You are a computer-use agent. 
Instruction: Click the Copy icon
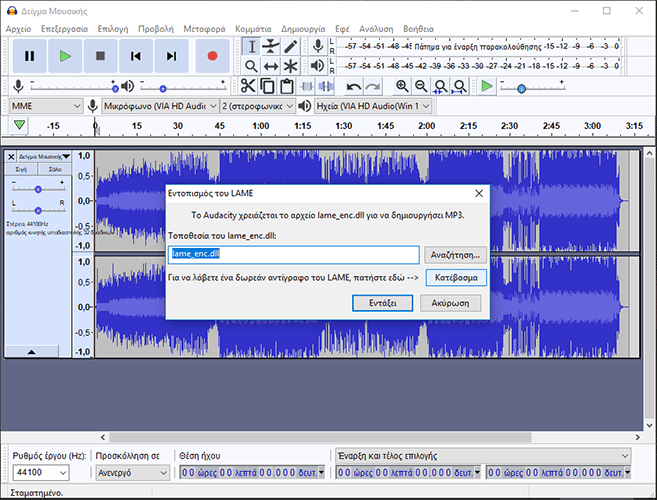click(x=267, y=86)
